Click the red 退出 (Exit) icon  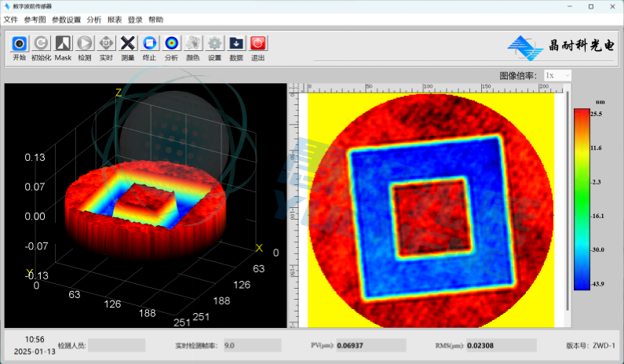coord(257,44)
